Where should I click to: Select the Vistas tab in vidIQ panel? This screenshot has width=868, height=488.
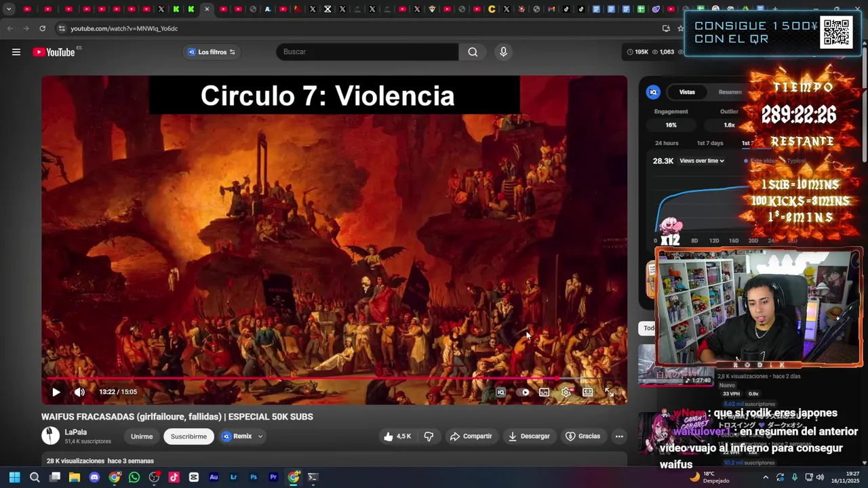687,92
